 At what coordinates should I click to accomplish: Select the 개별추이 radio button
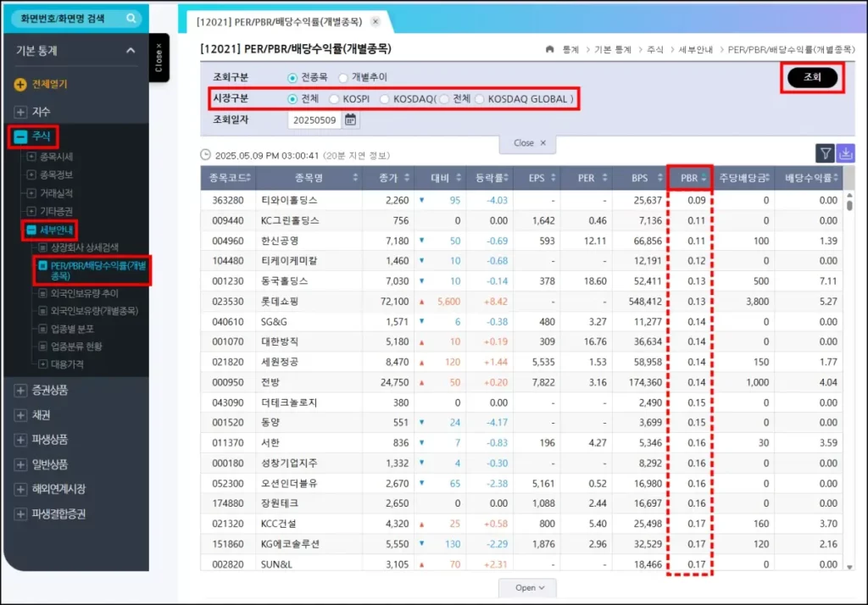point(343,77)
